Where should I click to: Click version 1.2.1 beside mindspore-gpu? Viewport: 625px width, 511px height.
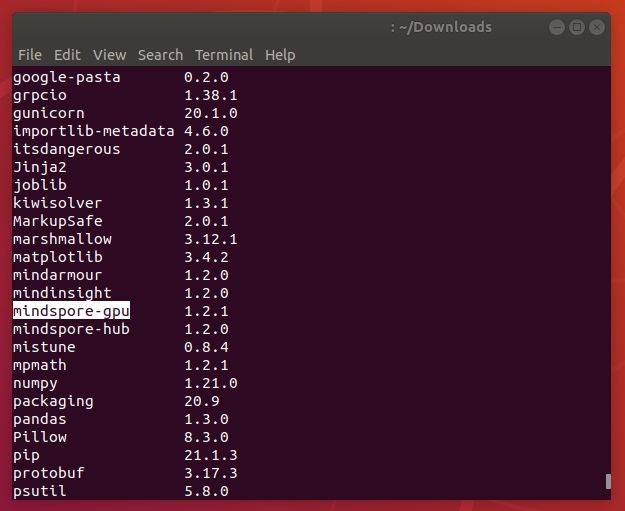pos(206,311)
